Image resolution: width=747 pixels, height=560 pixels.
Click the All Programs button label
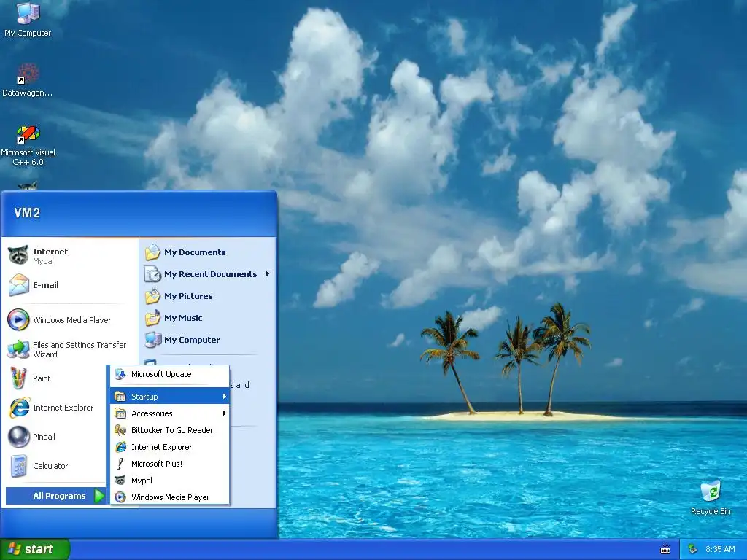coord(59,496)
